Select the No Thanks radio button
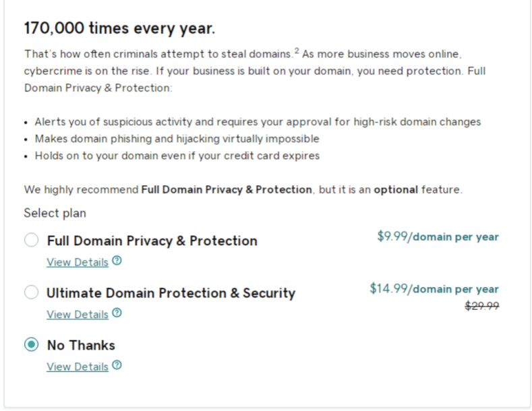Screen dimensions: 532x411 point(31,345)
